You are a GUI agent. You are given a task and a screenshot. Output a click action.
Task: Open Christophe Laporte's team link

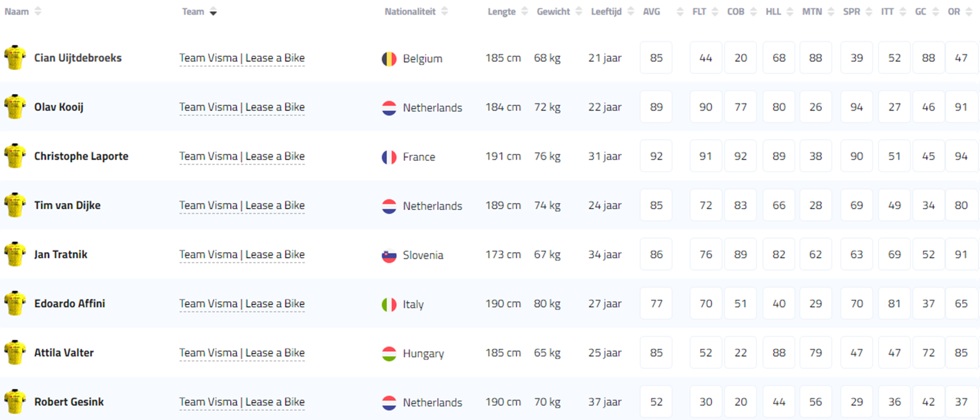[x=242, y=156]
